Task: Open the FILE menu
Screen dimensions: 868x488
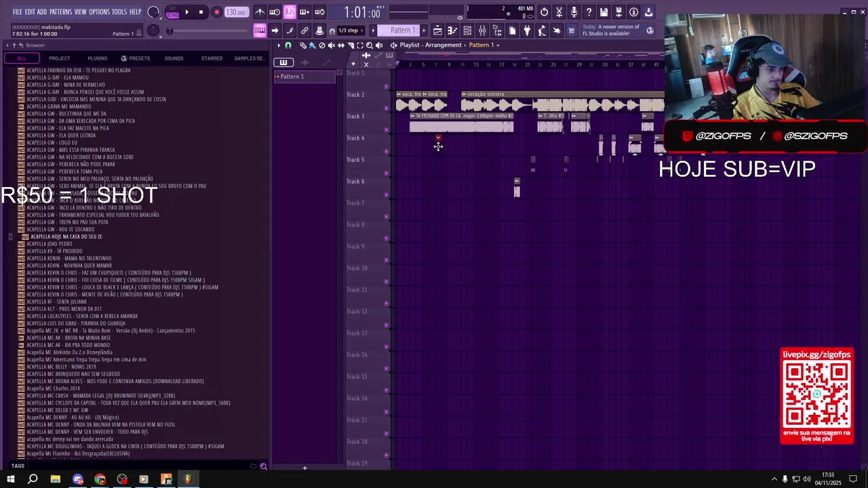Action: tap(17, 12)
